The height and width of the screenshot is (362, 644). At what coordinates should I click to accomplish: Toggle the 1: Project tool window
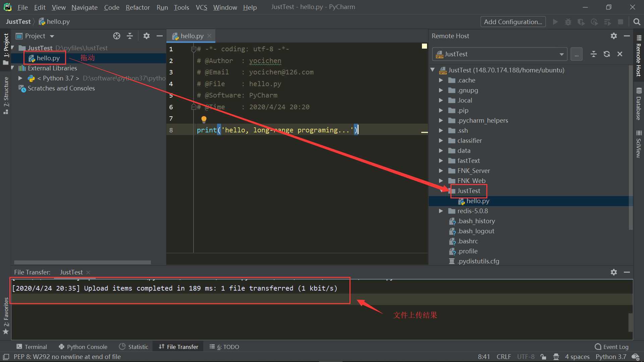(6, 49)
